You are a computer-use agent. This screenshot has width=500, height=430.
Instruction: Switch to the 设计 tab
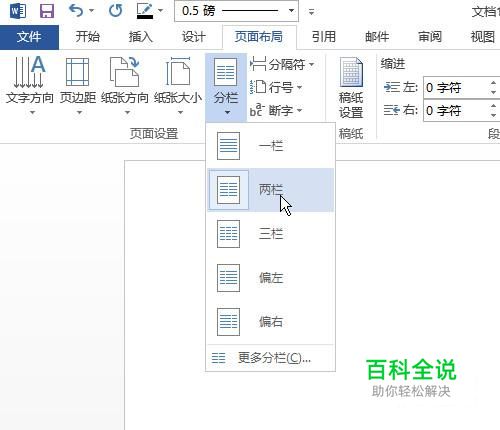point(194,37)
